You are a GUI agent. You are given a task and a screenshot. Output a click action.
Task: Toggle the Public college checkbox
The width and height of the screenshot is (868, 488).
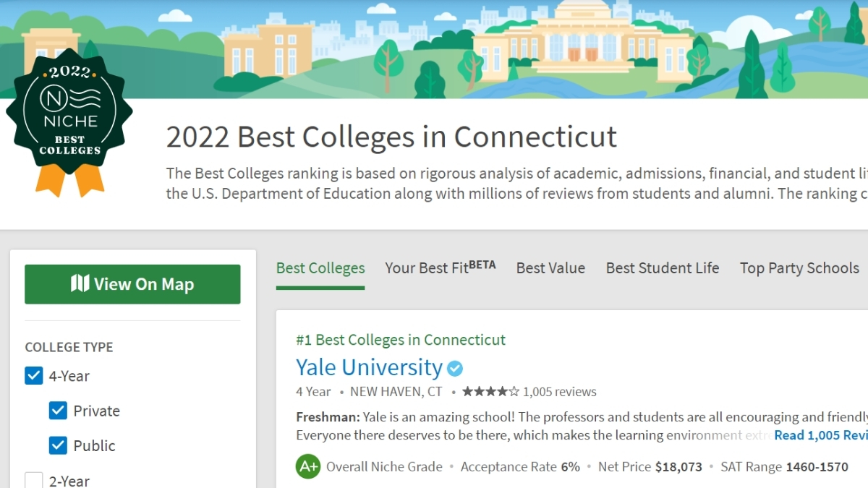point(58,445)
